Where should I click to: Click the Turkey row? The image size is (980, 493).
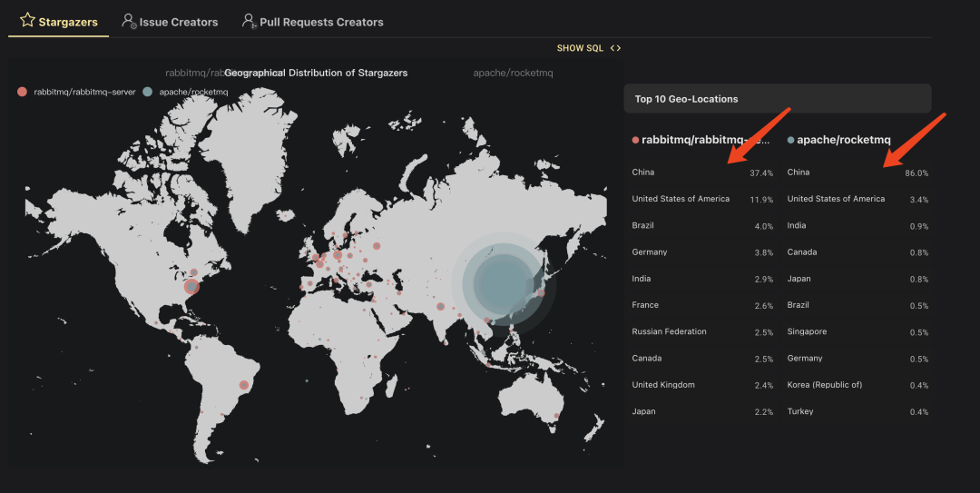(857, 411)
